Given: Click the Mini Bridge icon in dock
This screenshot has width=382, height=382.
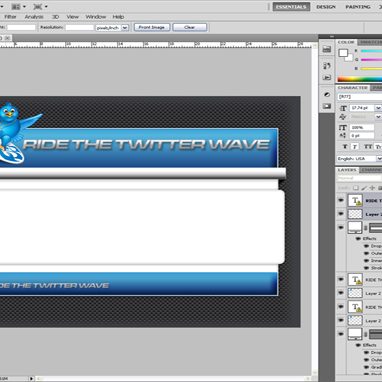Looking at the screenshot, I should [327, 49].
